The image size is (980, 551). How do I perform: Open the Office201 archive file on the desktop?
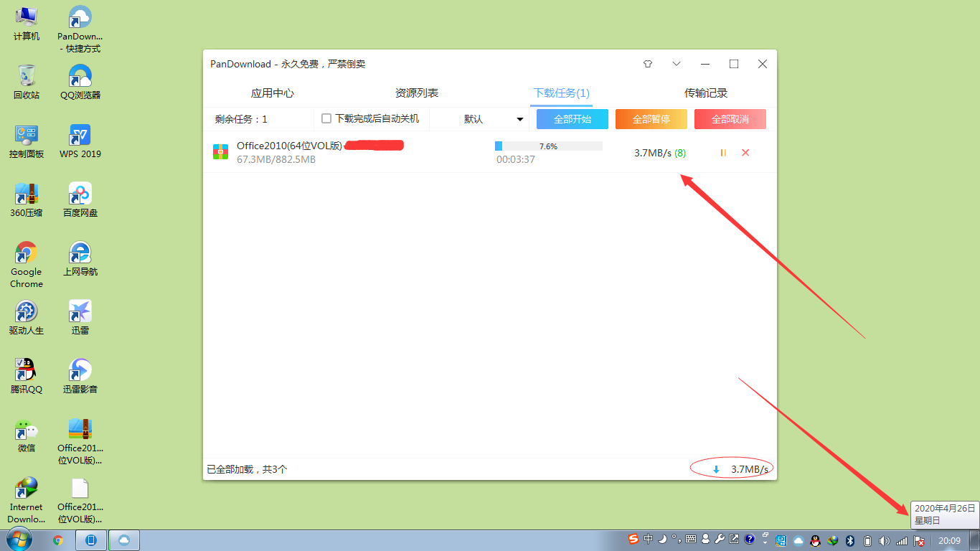(80, 441)
